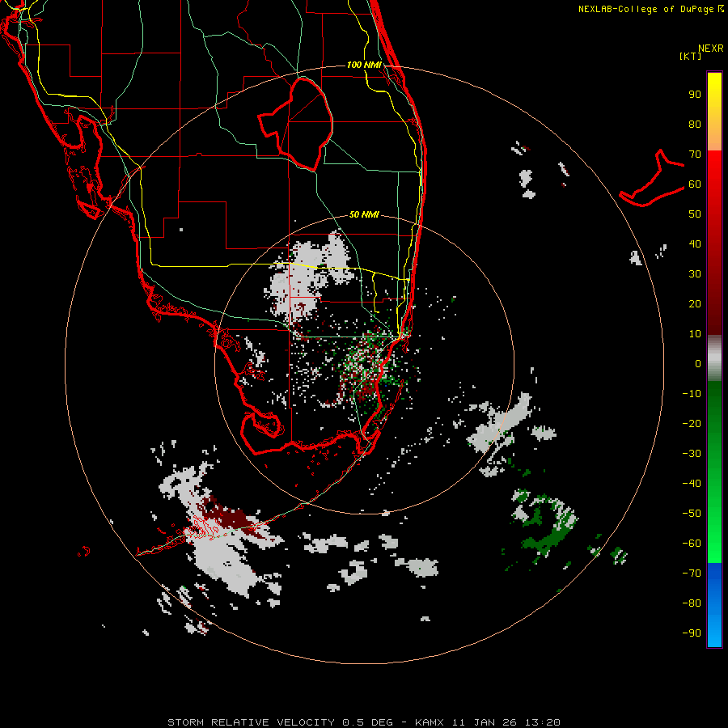The height and width of the screenshot is (728, 728).
Task: Click the -40 value on velocity scale
Action: (692, 484)
